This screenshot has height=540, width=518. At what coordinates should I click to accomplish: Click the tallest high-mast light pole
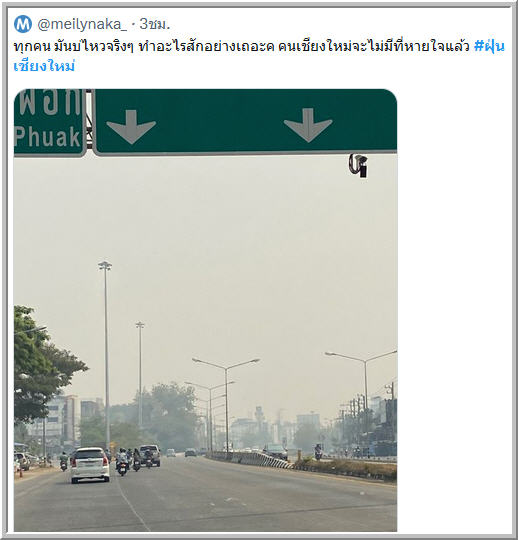click(106, 355)
